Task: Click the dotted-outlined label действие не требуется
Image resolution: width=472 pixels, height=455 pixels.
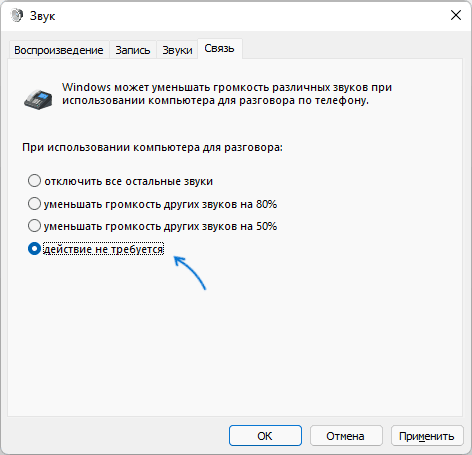Action: [104, 249]
